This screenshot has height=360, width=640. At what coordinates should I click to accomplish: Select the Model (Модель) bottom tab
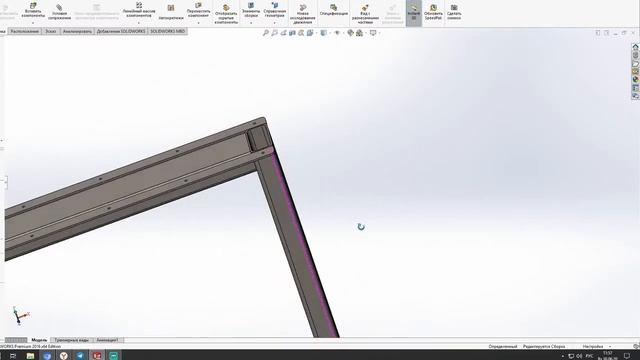pos(39,340)
